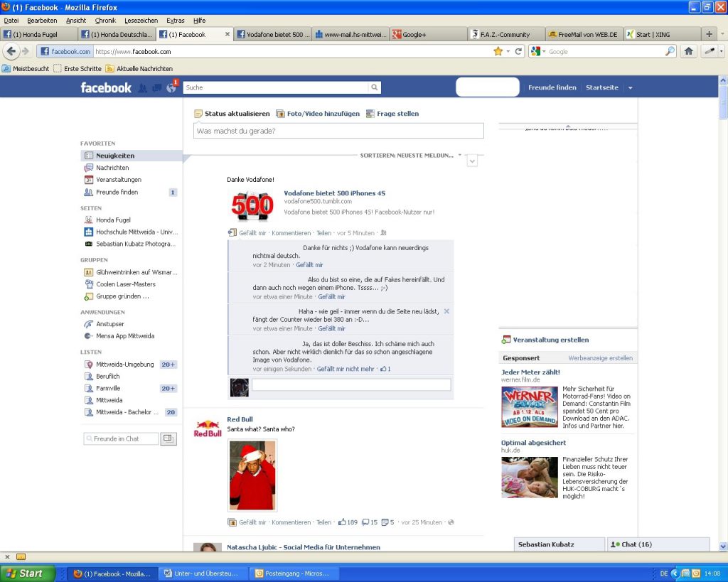
Task: Switch to the Google+ tab
Action: tap(428, 34)
